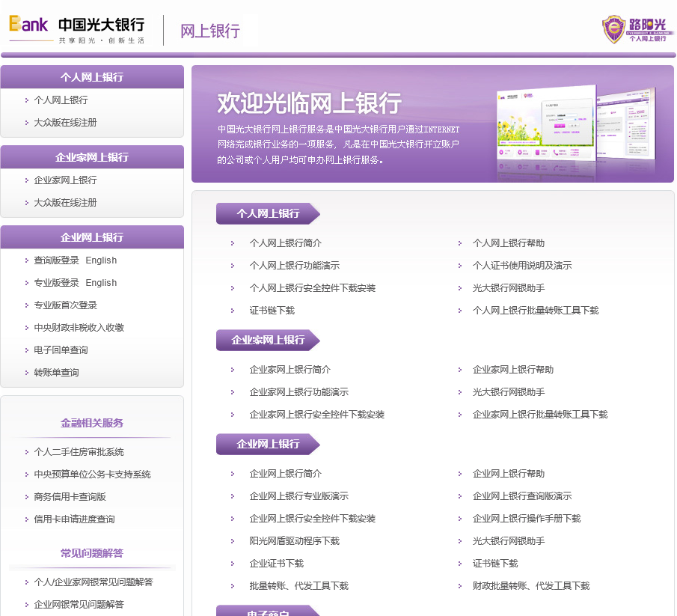
Task: Open 专业版首次登录
Action: pyautogui.click(x=65, y=305)
